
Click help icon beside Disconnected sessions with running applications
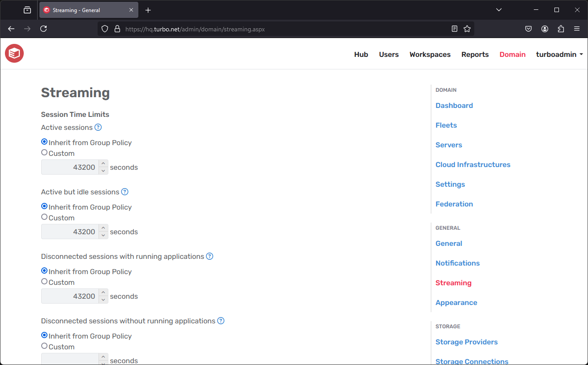pyautogui.click(x=210, y=256)
